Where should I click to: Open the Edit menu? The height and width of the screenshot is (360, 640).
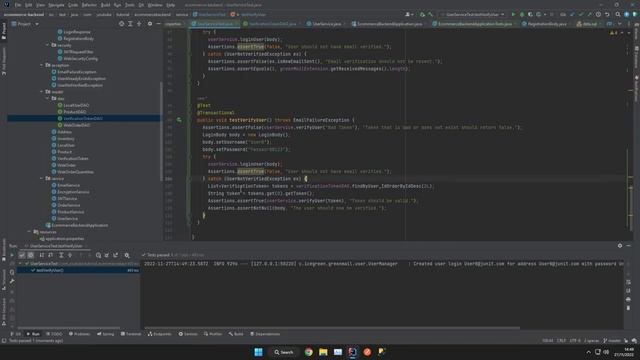tap(28, 5)
